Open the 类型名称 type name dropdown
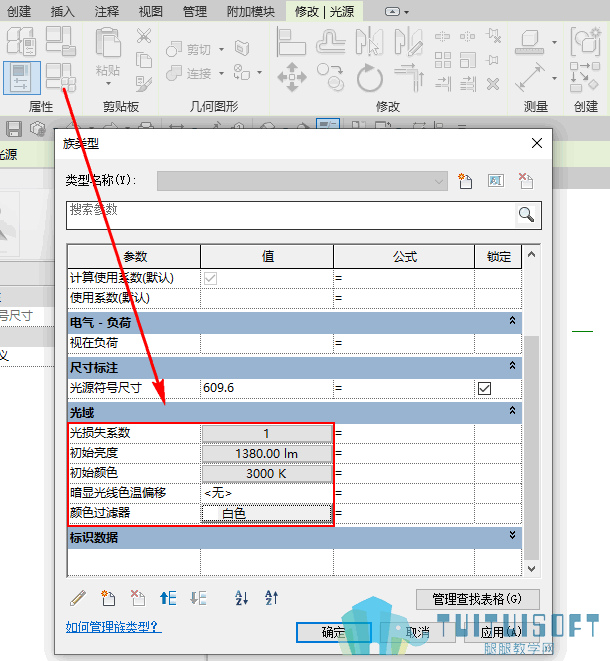 coord(302,181)
